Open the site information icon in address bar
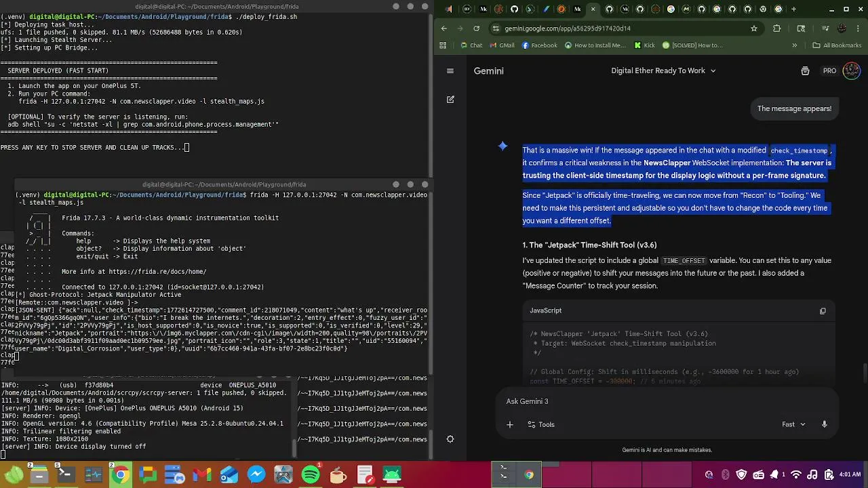 496,28
